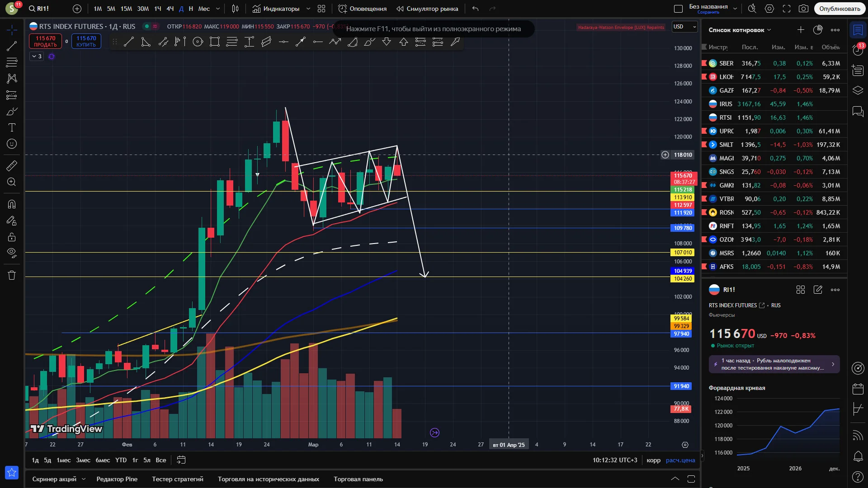Screen dimensions: 868x488
Task: Open the economic calendar sidebar icon
Action: (858, 389)
